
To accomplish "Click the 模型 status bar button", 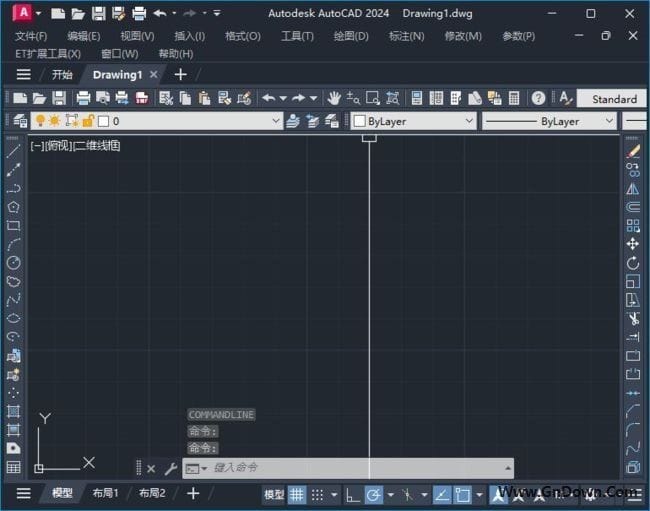I will [274, 494].
